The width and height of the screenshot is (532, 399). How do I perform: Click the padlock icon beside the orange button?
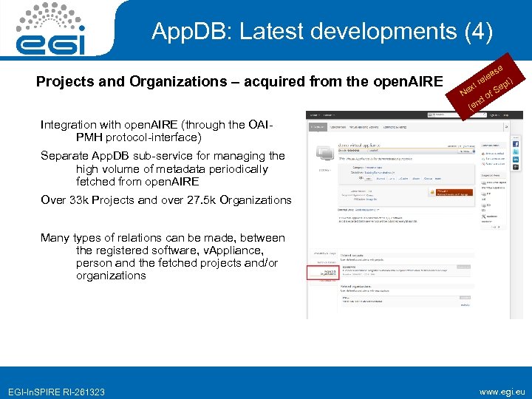tap(432, 192)
